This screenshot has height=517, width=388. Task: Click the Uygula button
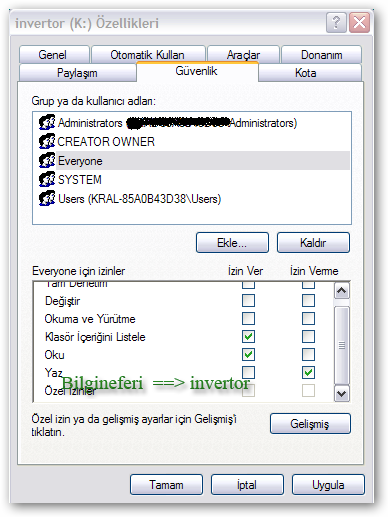(x=328, y=485)
